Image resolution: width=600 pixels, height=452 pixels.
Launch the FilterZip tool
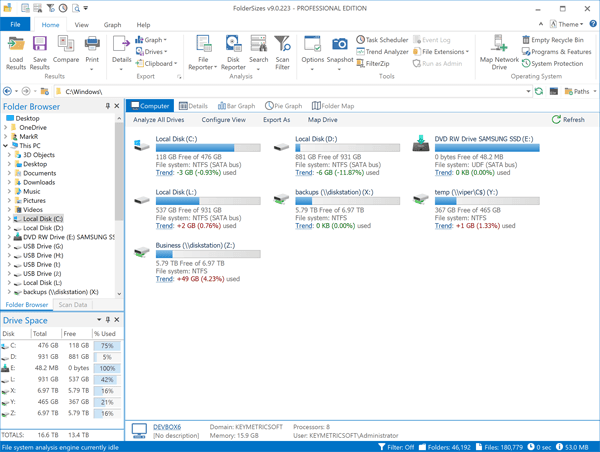[x=373, y=64]
